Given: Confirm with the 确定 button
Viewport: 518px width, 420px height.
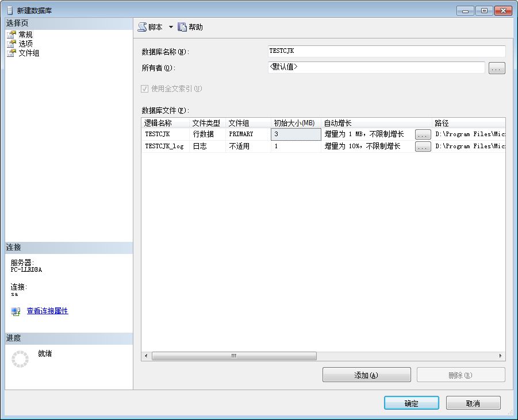Looking at the screenshot, I should click(411, 403).
